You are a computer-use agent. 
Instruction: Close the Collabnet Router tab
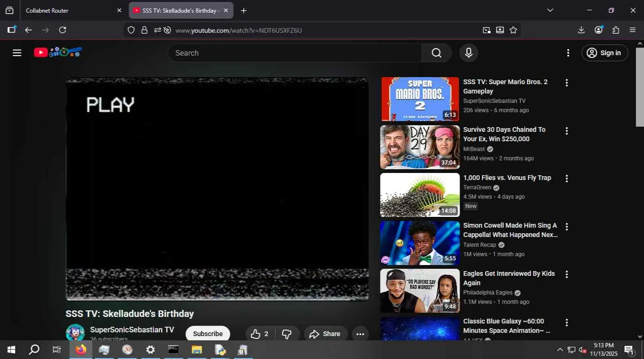[119, 10]
